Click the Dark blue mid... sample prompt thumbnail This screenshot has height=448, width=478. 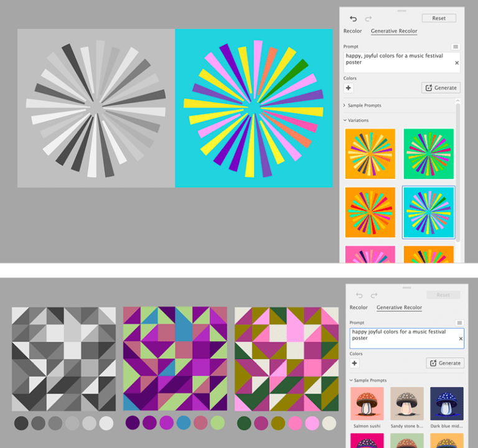click(446, 403)
